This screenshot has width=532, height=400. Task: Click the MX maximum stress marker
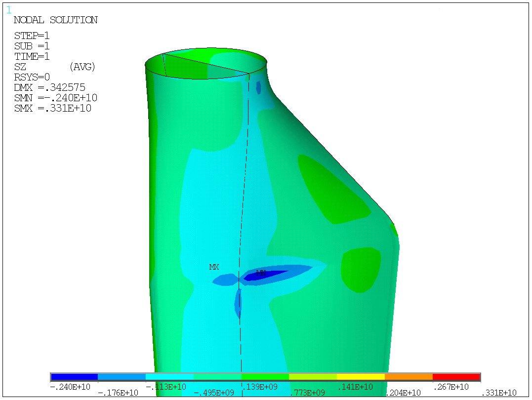pyautogui.click(x=214, y=267)
